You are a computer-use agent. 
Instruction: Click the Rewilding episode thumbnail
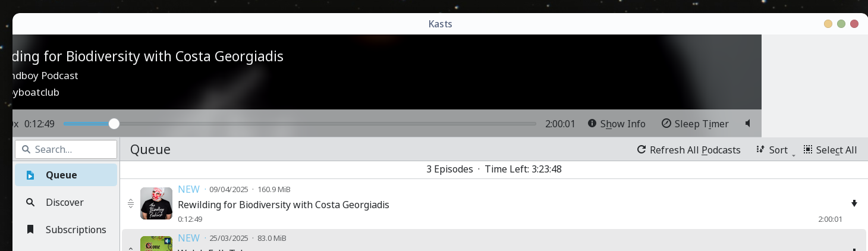156,203
